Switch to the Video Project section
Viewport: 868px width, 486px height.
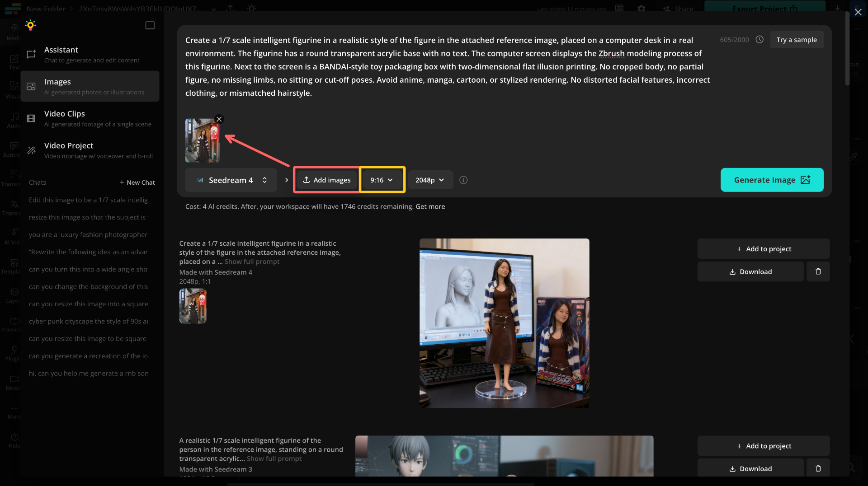tap(69, 150)
